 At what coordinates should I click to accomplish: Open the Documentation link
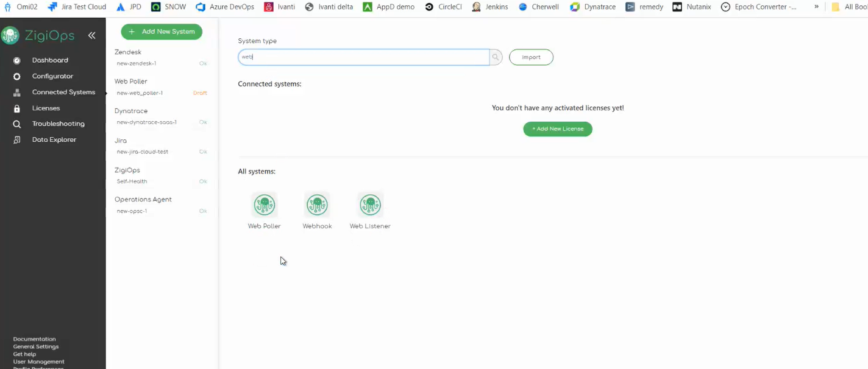[34, 339]
